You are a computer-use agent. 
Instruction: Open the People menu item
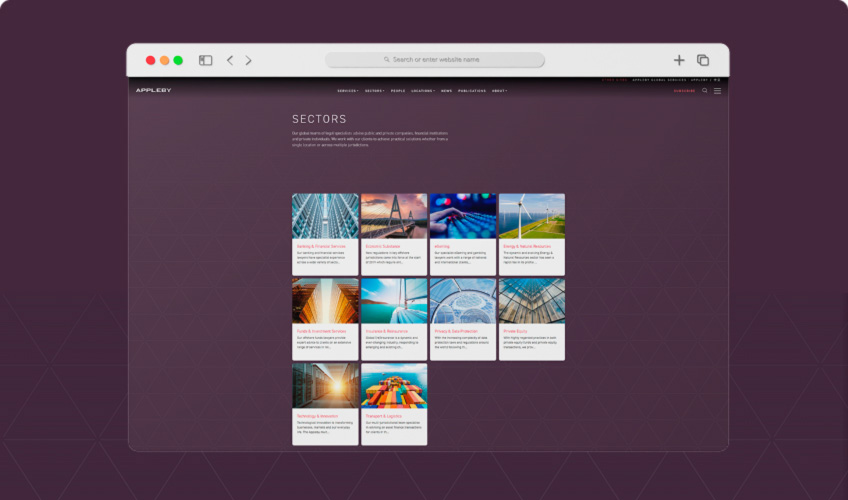(398, 91)
